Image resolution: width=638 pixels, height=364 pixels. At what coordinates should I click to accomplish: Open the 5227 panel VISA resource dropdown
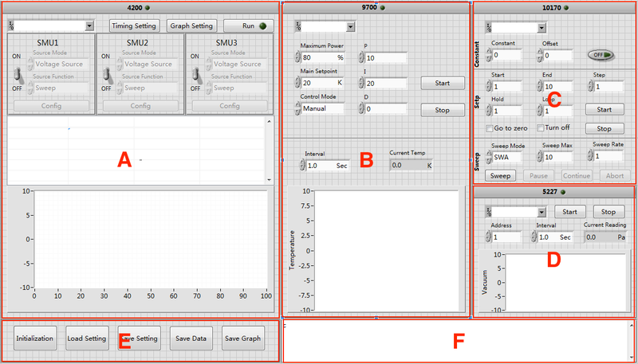(x=542, y=212)
